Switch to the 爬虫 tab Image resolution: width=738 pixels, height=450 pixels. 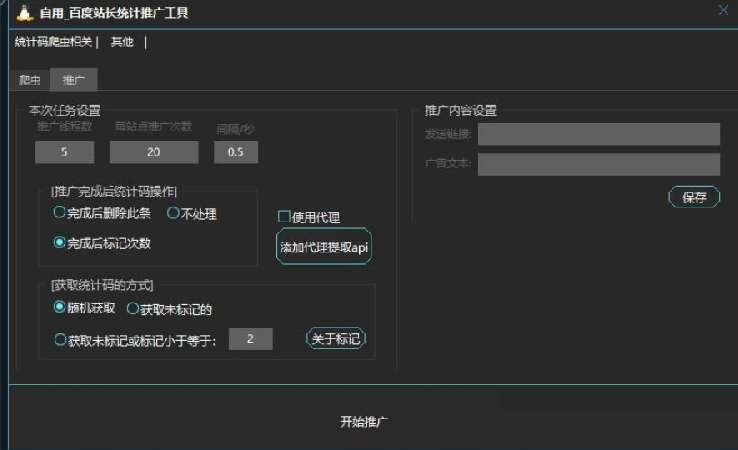coord(30,80)
